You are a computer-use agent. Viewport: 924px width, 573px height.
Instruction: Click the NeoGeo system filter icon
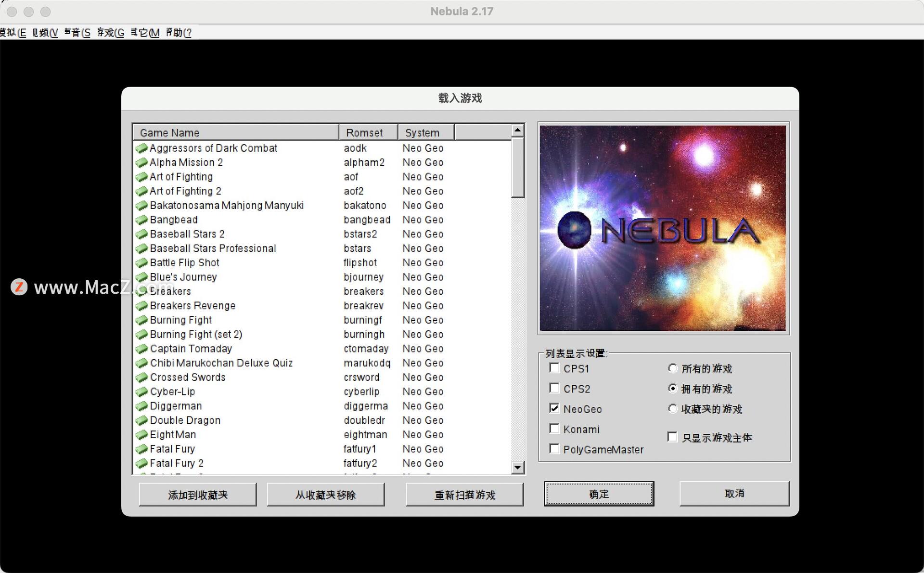click(x=553, y=409)
